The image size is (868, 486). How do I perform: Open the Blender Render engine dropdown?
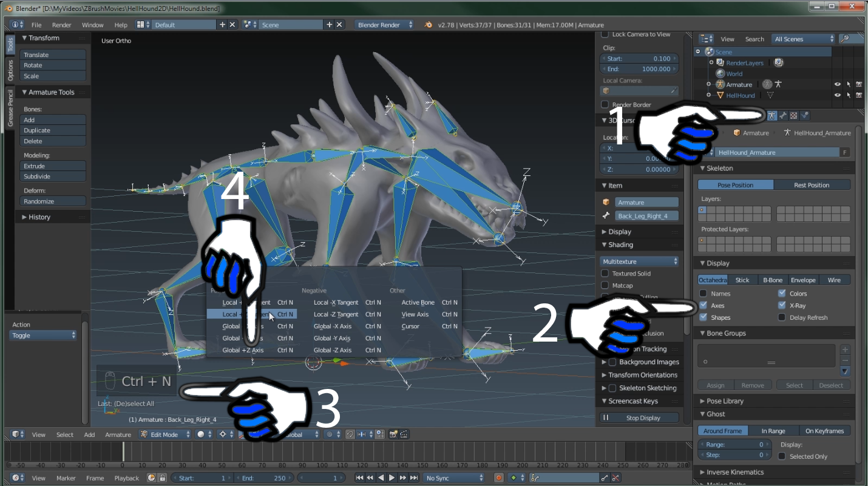click(x=385, y=25)
